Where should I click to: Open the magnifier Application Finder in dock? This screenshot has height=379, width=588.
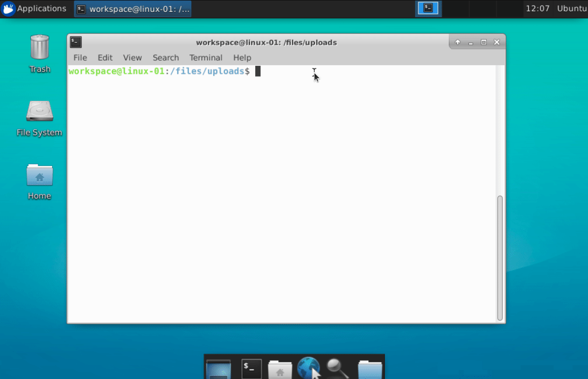[x=338, y=368]
